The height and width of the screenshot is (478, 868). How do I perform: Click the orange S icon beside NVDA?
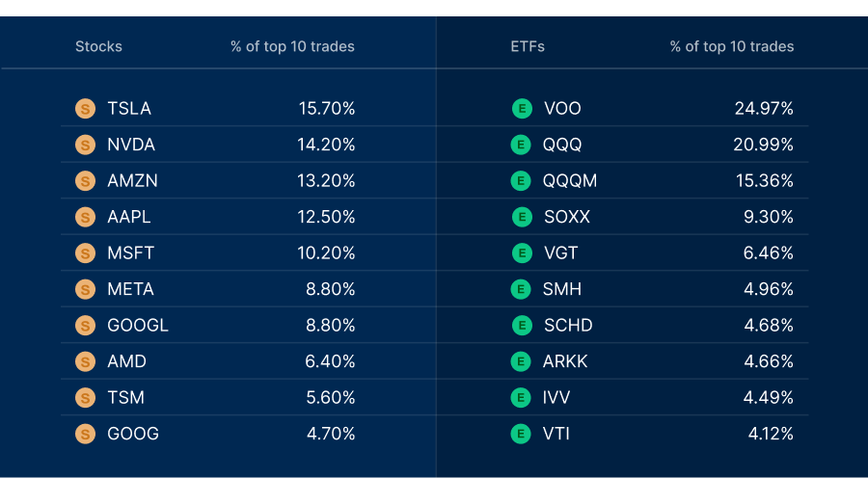[85, 145]
